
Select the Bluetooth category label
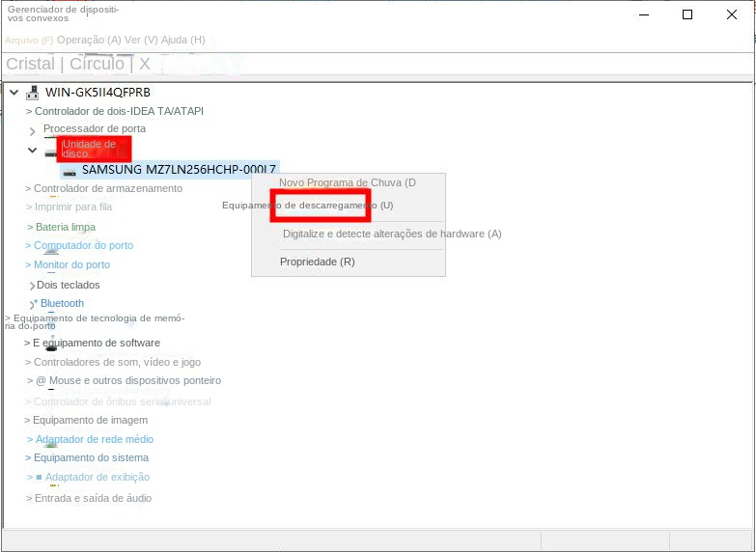pos(62,303)
